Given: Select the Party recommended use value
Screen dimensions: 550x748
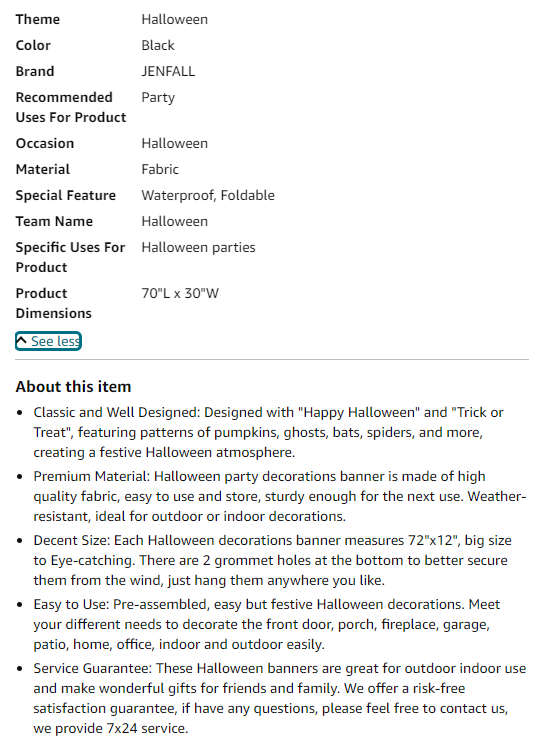Looking at the screenshot, I should (158, 98).
